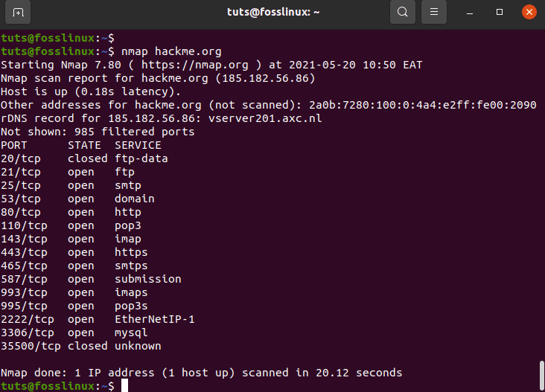Click the window title 'tuts@fosslinux: ~'
Image resolution: width=545 pixels, height=392 pixels.
click(x=273, y=12)
